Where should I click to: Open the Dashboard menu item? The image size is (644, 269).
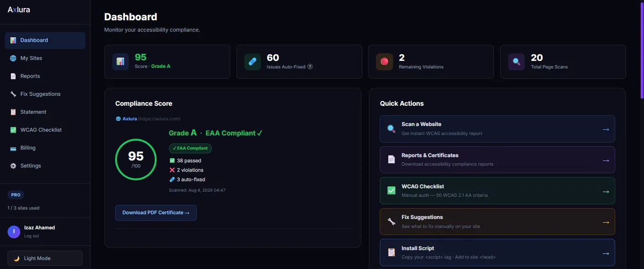(x=45, y=41)
